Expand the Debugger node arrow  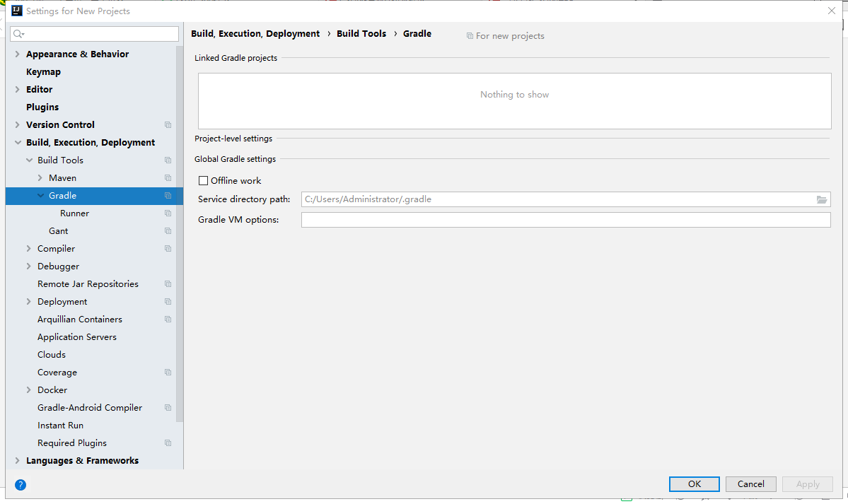pyautogui.click(x=29, y=266)
